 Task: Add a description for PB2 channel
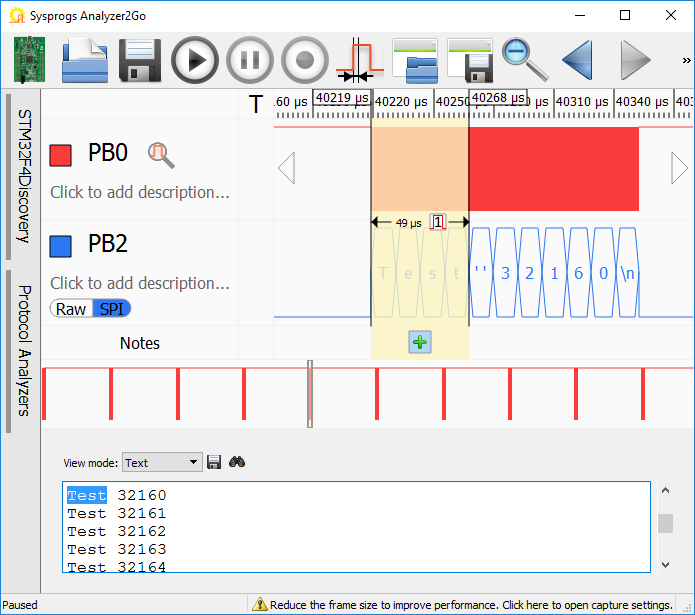tap(140, 283)
